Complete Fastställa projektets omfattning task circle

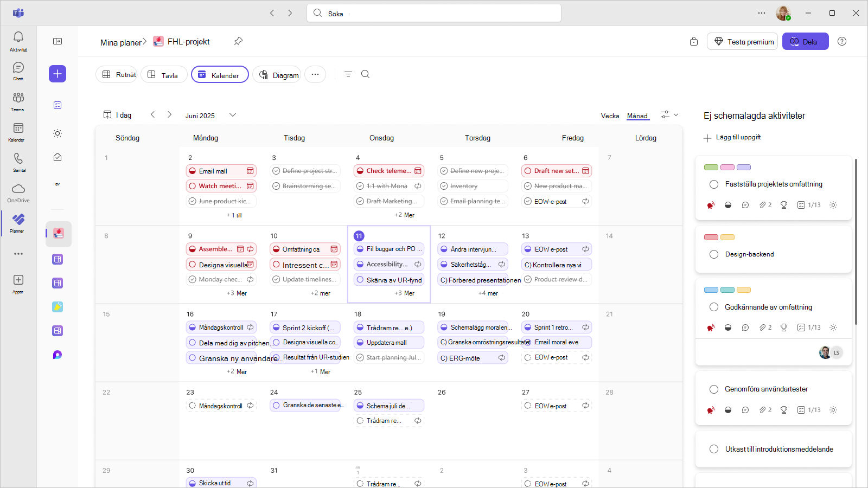[714, 184]
